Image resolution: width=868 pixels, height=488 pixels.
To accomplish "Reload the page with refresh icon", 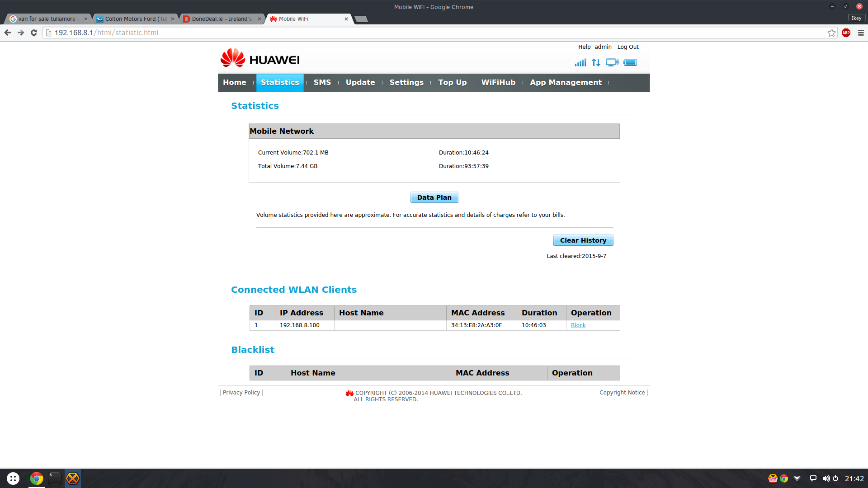I will pyautogui.click(x=34, y=33).
